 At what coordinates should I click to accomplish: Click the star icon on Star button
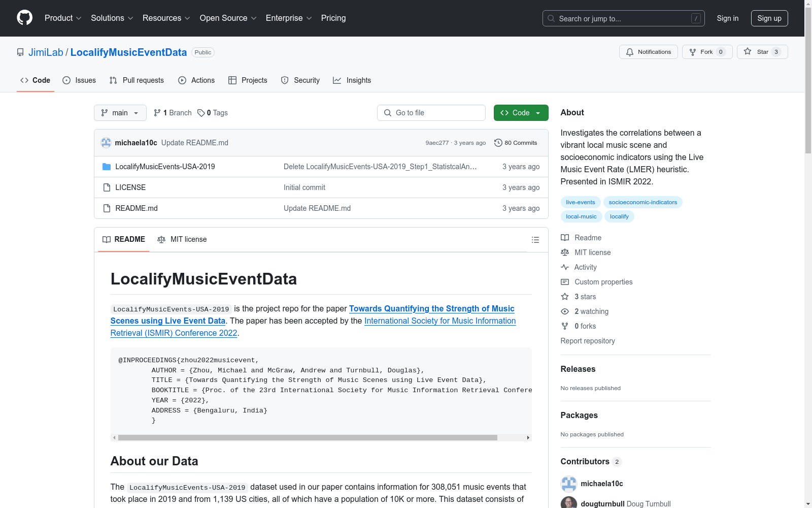point(748,51)
